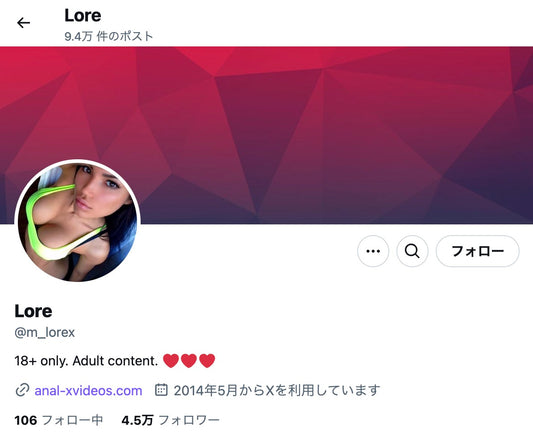The height and width of the screenshot is (439, 533).
Task: Click the middle red heart emoji in the bio
Action: coord(189,361)
